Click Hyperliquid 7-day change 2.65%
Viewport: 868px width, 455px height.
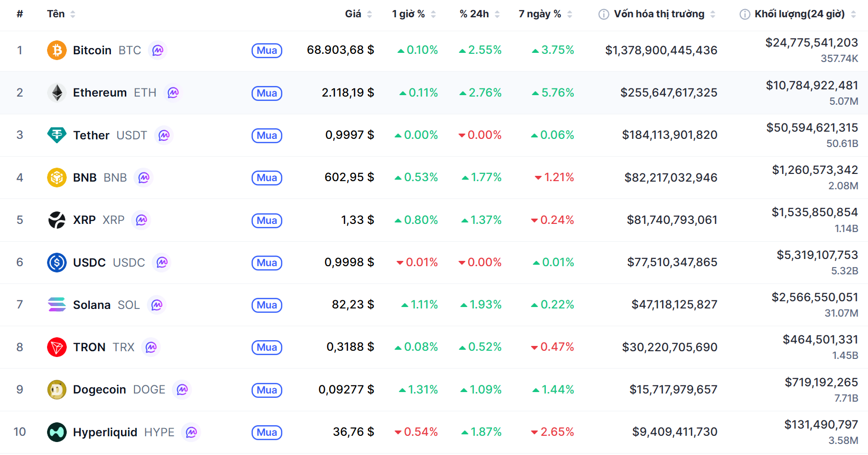point(553,432)
